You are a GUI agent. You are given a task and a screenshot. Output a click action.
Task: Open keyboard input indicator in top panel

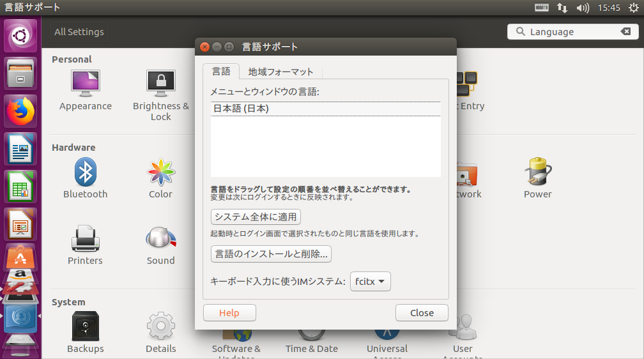(542, 8)
